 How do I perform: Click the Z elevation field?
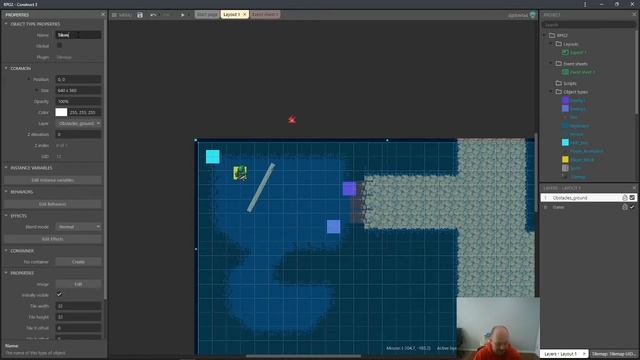tap(78, 134)
